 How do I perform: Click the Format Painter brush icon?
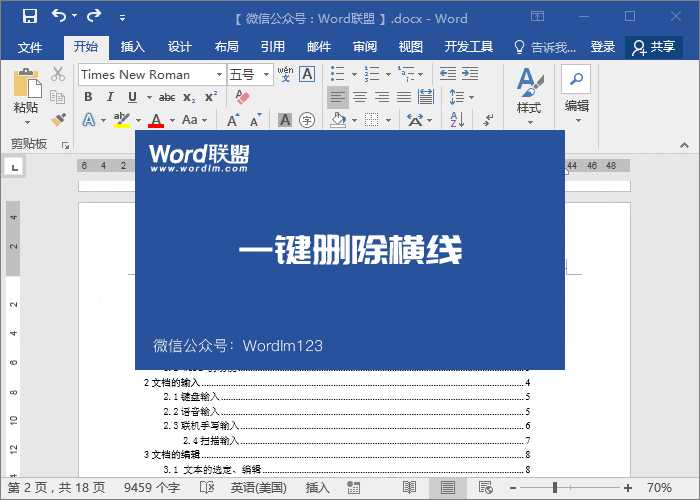pos(58,119)
